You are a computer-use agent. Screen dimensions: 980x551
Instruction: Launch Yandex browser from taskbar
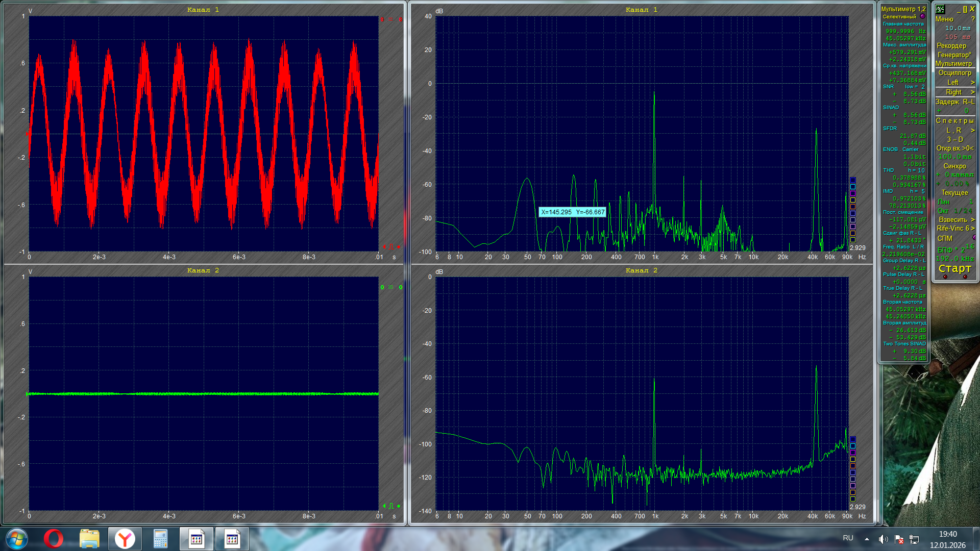[125, 539]
